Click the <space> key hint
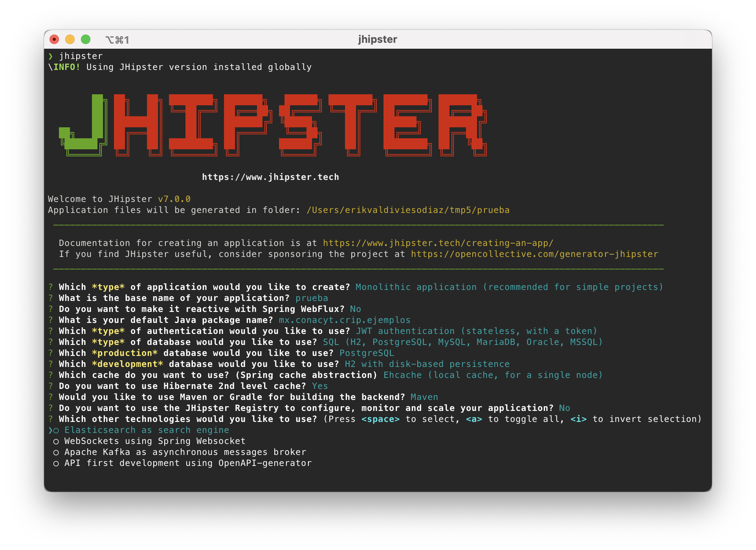Screen dimensions: 756x550 [x=380, y=419]
